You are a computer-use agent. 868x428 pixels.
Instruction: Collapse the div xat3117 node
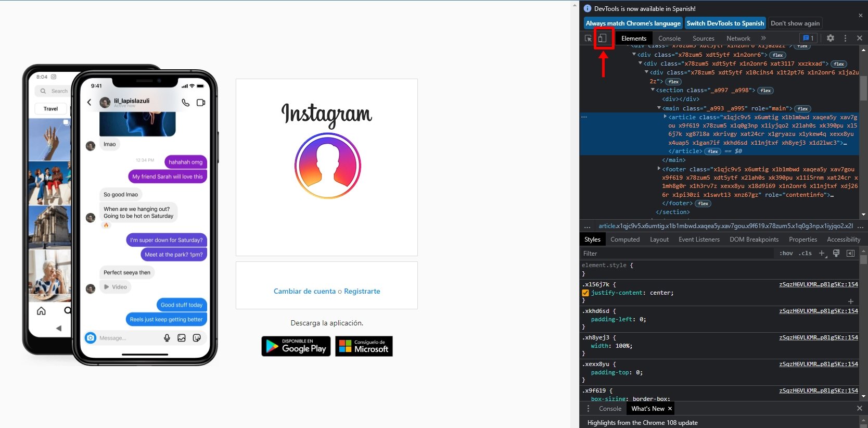[640, 64]
